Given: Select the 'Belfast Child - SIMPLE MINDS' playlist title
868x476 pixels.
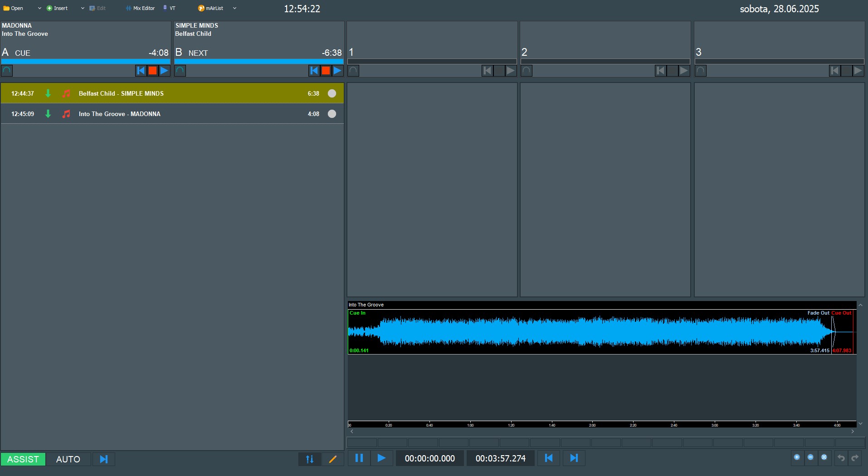Looking at the screenshot, I should (x=121, y=93).
